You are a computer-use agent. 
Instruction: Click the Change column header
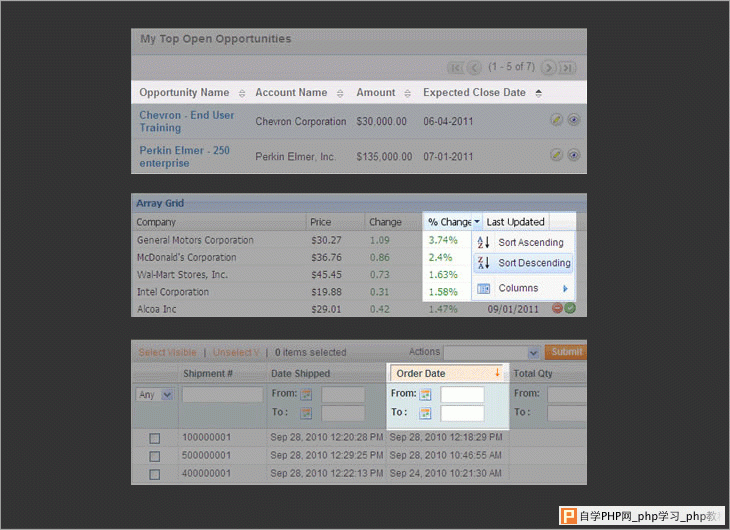click(393, 222)
